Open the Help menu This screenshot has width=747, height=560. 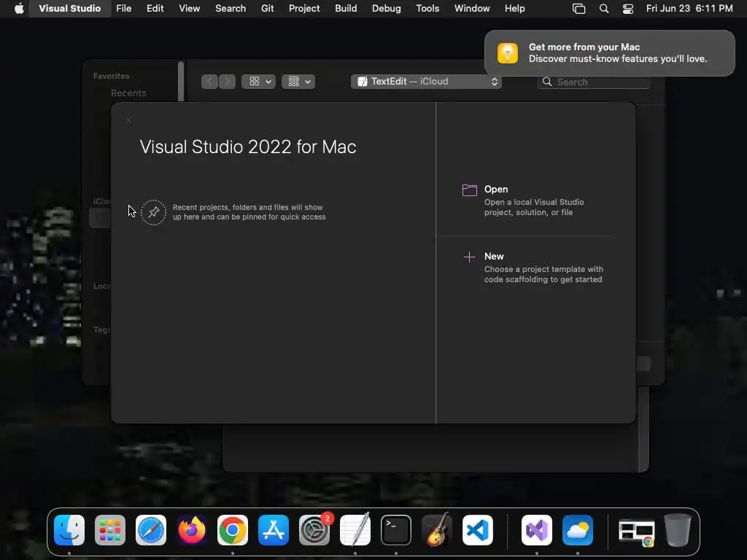[514, 9]
